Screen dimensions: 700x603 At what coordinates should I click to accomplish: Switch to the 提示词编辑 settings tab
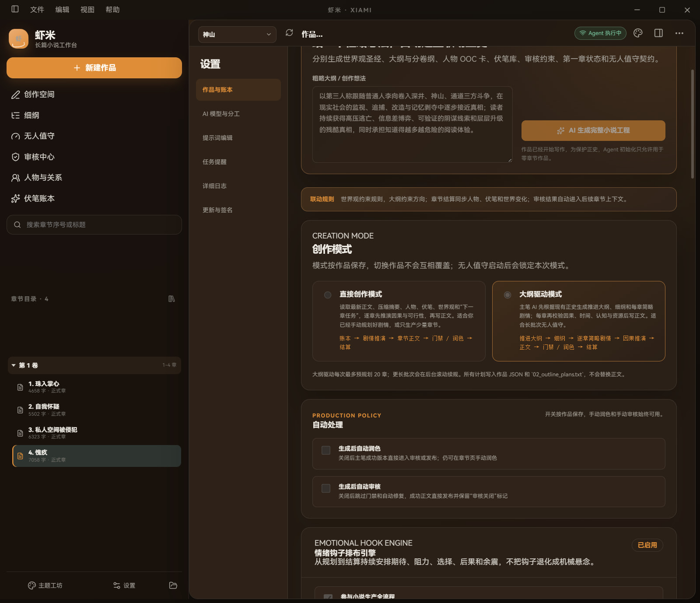238,138
